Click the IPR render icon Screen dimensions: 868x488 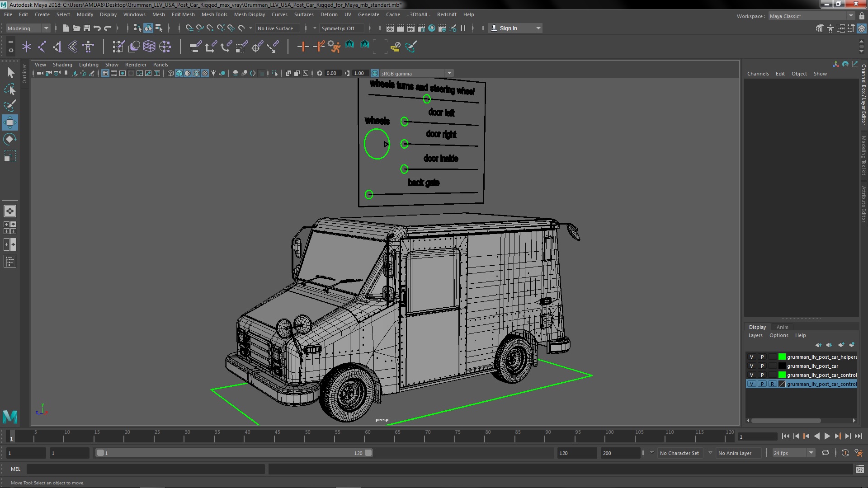(411, 28)
